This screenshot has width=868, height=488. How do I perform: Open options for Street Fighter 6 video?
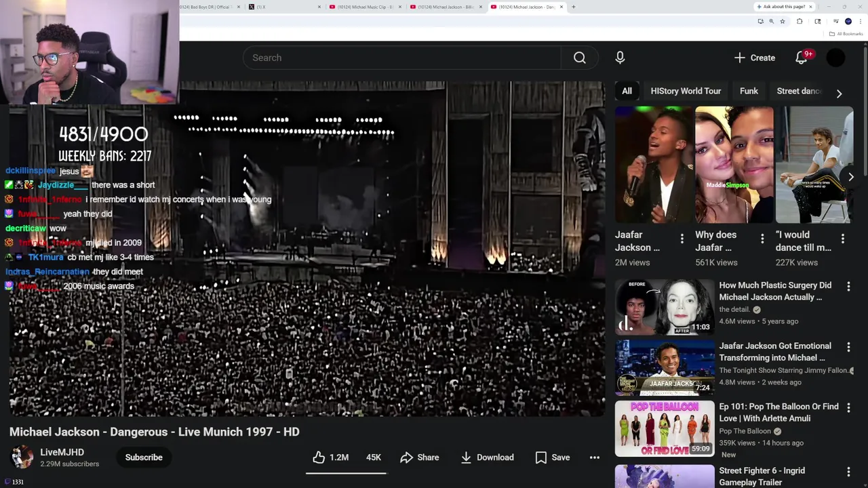(848, 472)
